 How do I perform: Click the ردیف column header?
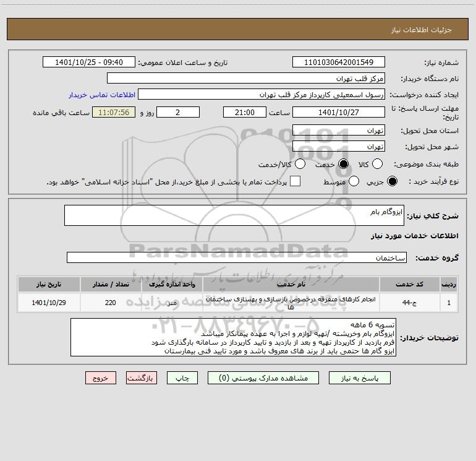[449, 284]
